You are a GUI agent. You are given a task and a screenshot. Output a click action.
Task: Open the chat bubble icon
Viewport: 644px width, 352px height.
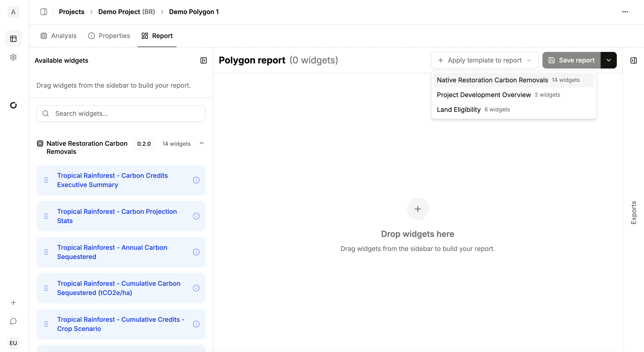click(13, 321)
